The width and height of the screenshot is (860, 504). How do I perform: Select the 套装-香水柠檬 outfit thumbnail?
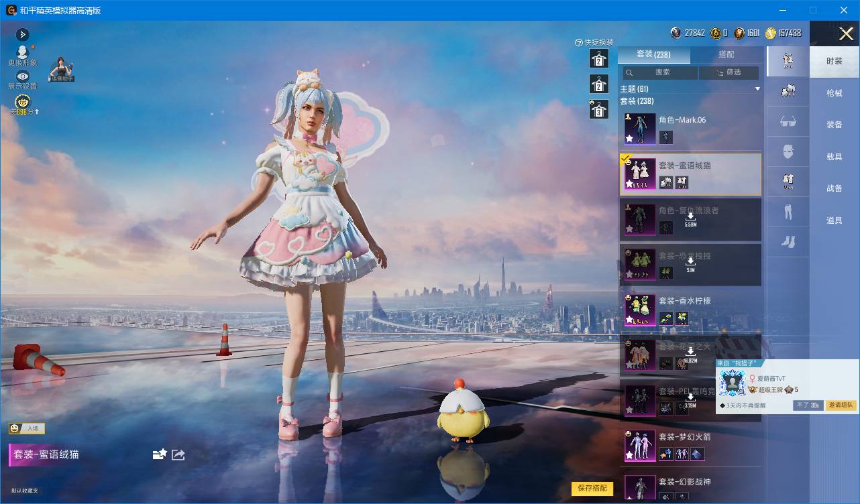(x=640, y=310)
